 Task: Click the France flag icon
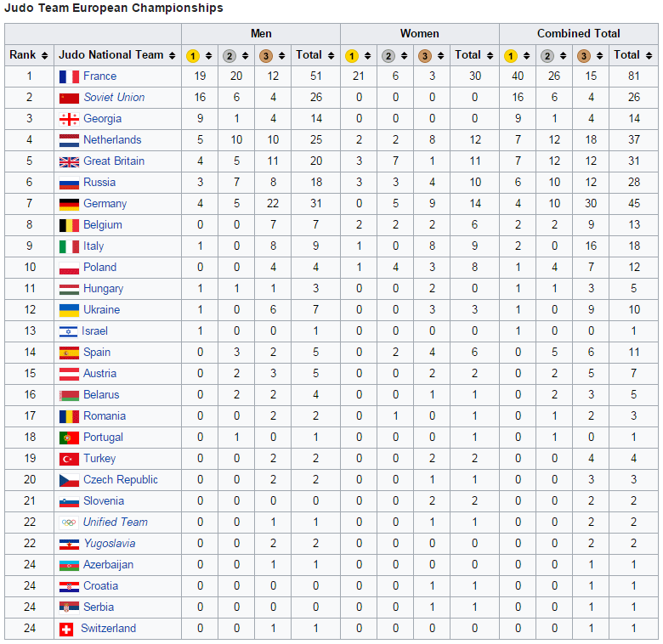click(69, 77)
